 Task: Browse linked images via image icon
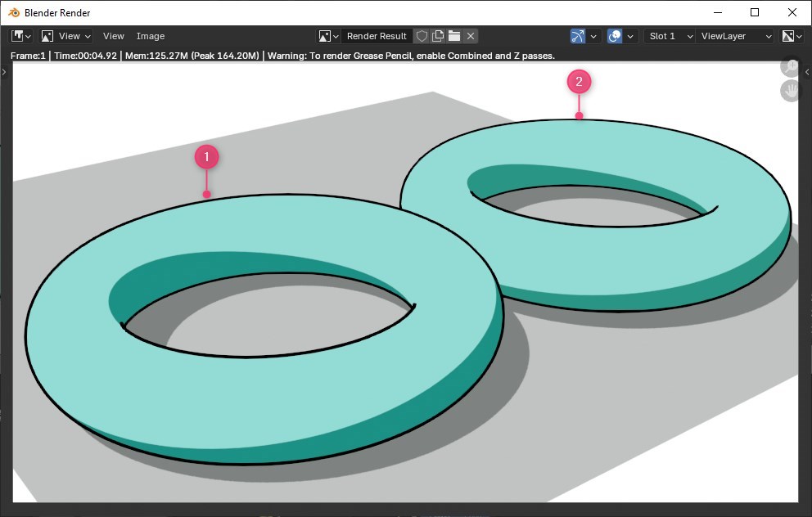(x=328, y=36)
